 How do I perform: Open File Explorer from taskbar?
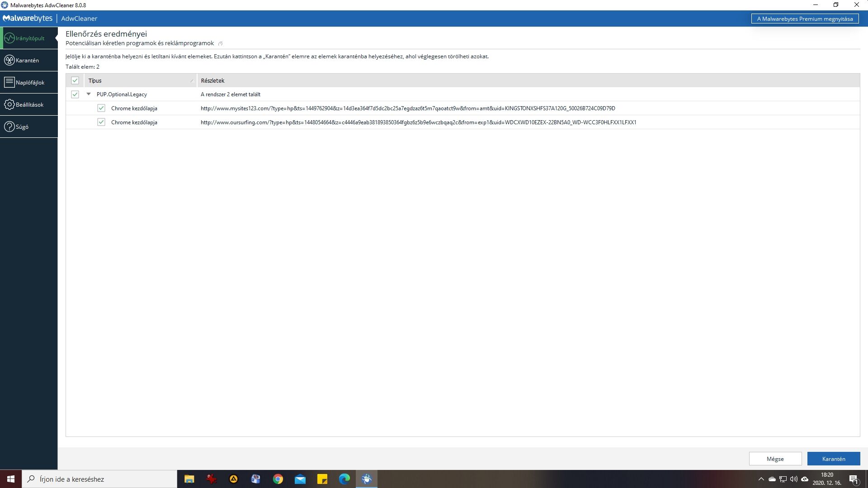pyautogui.click(x=189, y=479)
